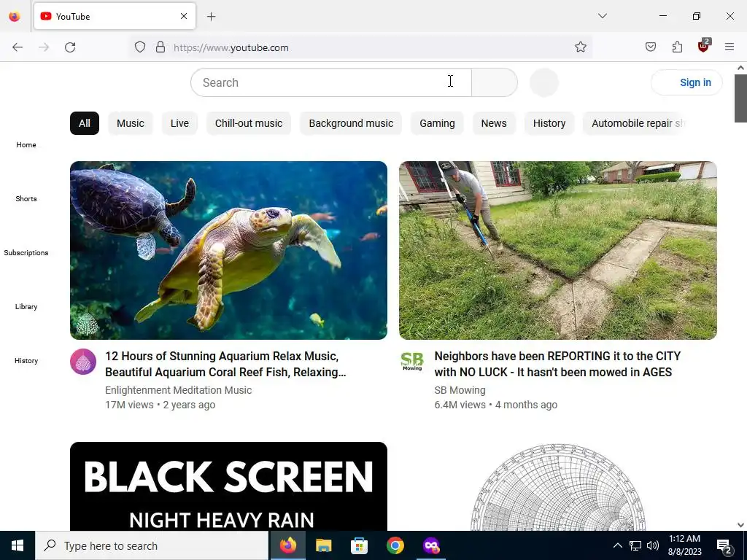This screenshot has width=747, height=560.
Task: Go back with the browser back arrow
Action: [x=18, y=47]
